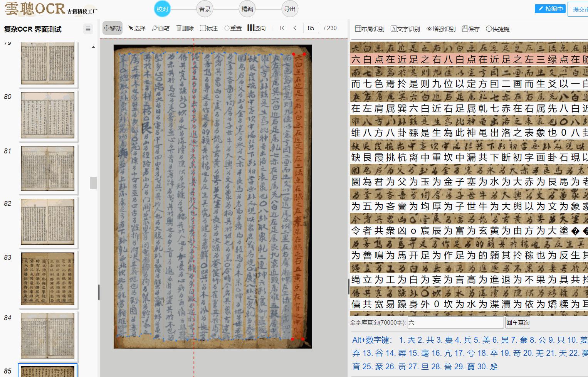Select the highlighted text line 六白点在近足之右
The image size is (588, 377).
pos(469,59)
